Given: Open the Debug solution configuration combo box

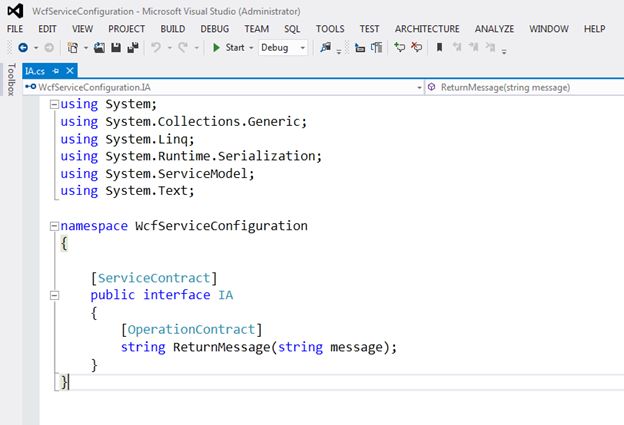Looking at the screenshot, I should (x=283, y=48).
